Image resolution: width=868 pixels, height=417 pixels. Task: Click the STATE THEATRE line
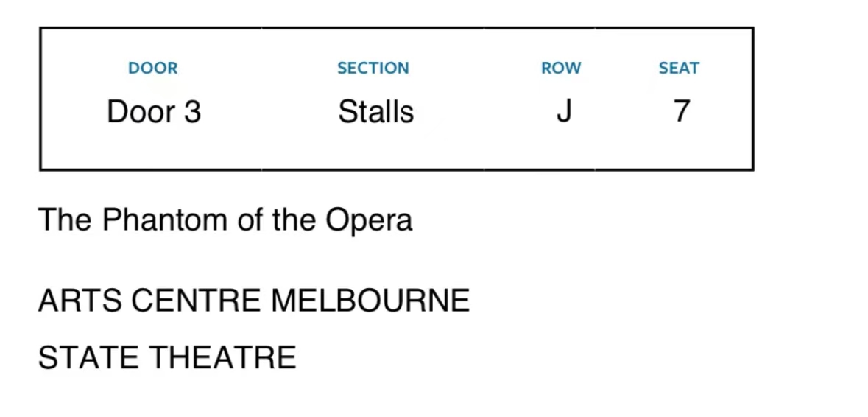(x=167, y=358)
